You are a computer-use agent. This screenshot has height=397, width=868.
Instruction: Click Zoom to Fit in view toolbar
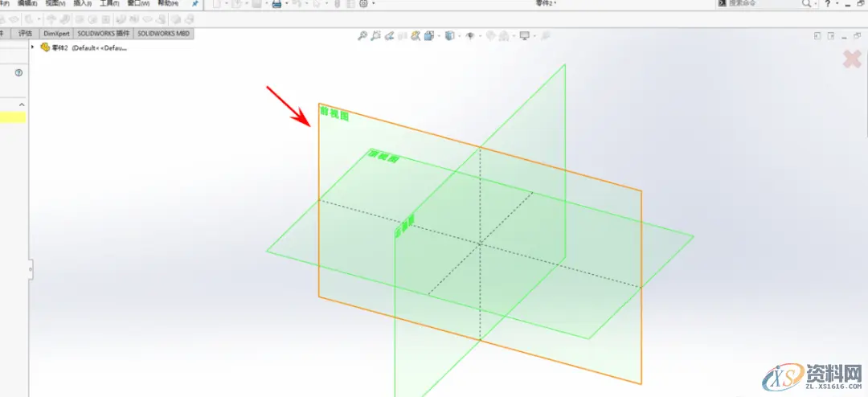[x=362, y=36]
